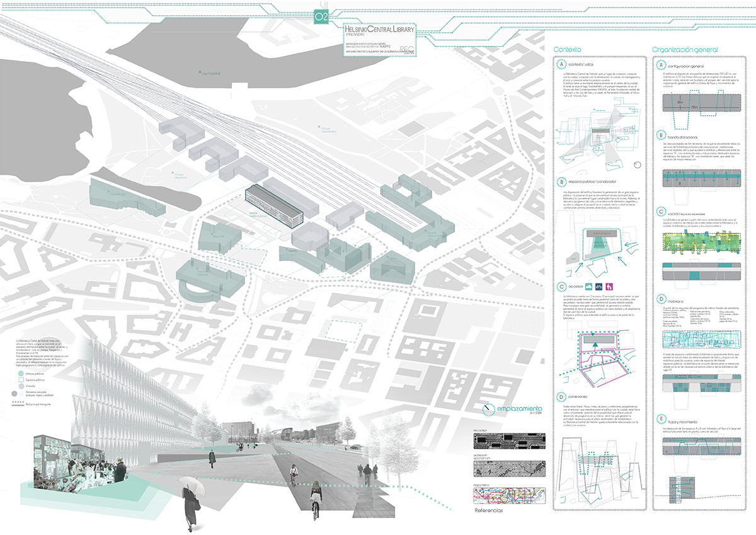Screen dimensions: 756x535
Task: Click the 'Espacios públicos' dashed legend square
Action: [x=22, y=379]
